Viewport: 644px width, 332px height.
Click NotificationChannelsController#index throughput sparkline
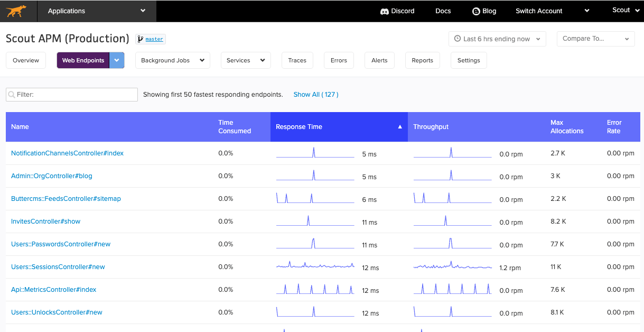point(453,152)
